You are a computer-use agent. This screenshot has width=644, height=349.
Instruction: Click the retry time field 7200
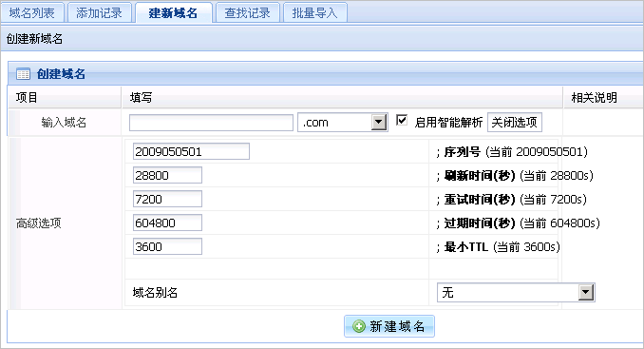167,199
